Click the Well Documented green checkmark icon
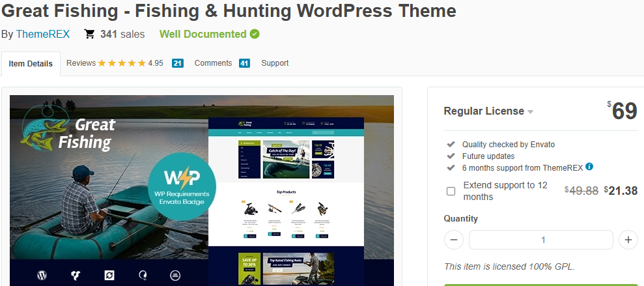This screenshot has width=644, height=286. click(255, 34)
